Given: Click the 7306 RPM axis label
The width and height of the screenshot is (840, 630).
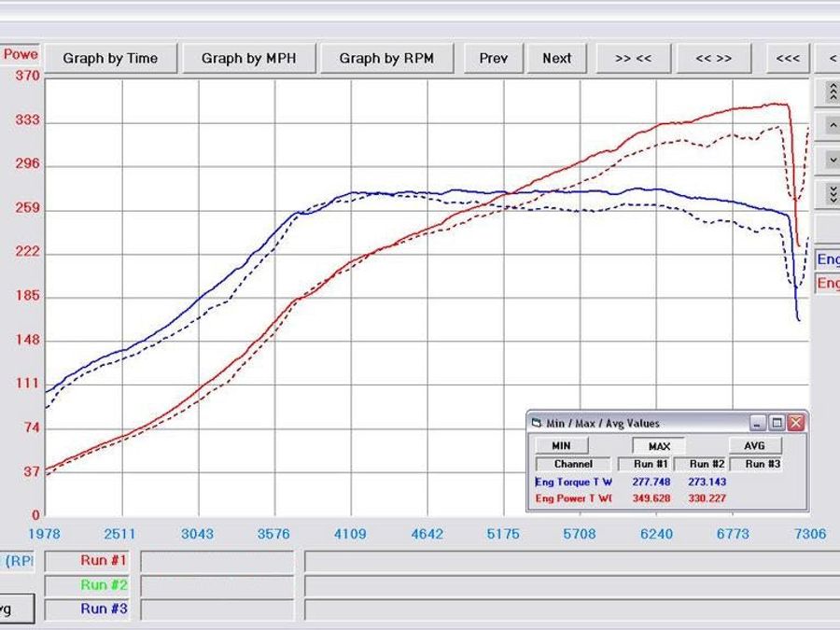Looking at the screenshot, I should coord(810,534).
